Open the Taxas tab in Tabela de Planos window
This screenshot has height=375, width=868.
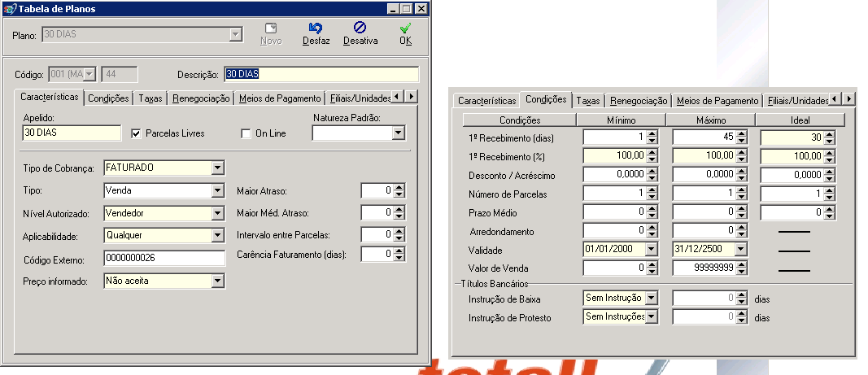(150, 98)
